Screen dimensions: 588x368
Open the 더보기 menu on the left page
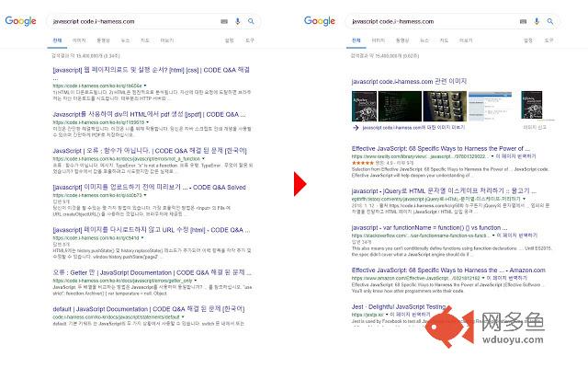click(167, 40)
